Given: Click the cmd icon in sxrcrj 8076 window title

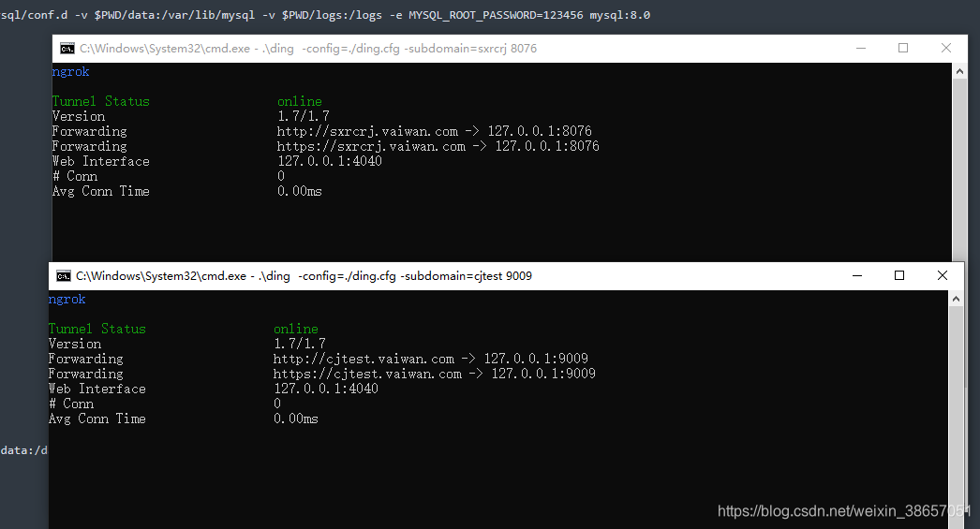Looking at the screenshot, I should pos(67,49).
